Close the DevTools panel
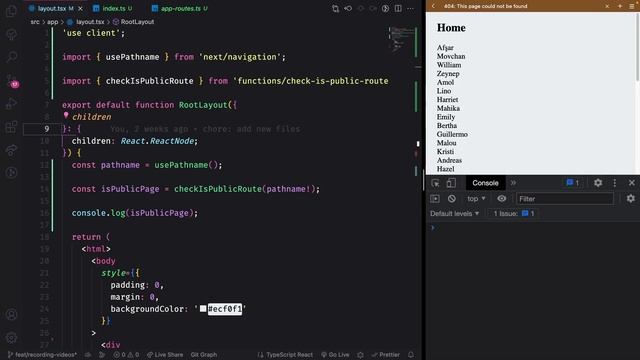Viewport: 640px width, 360px height. pos(632,183)
